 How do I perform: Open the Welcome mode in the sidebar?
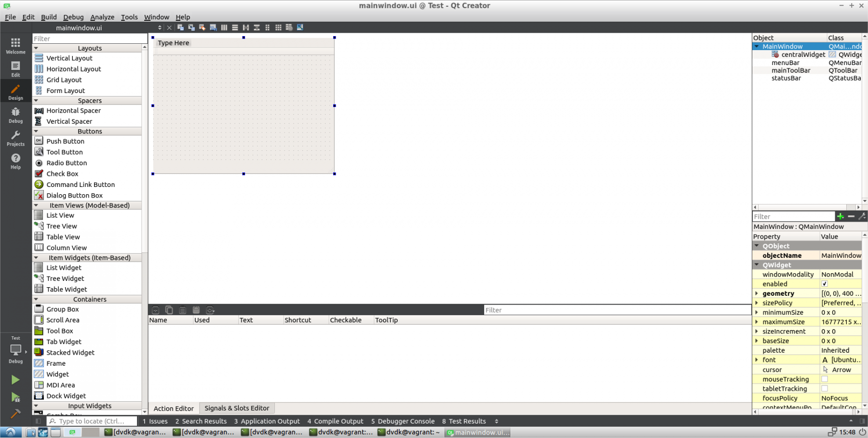15,46
